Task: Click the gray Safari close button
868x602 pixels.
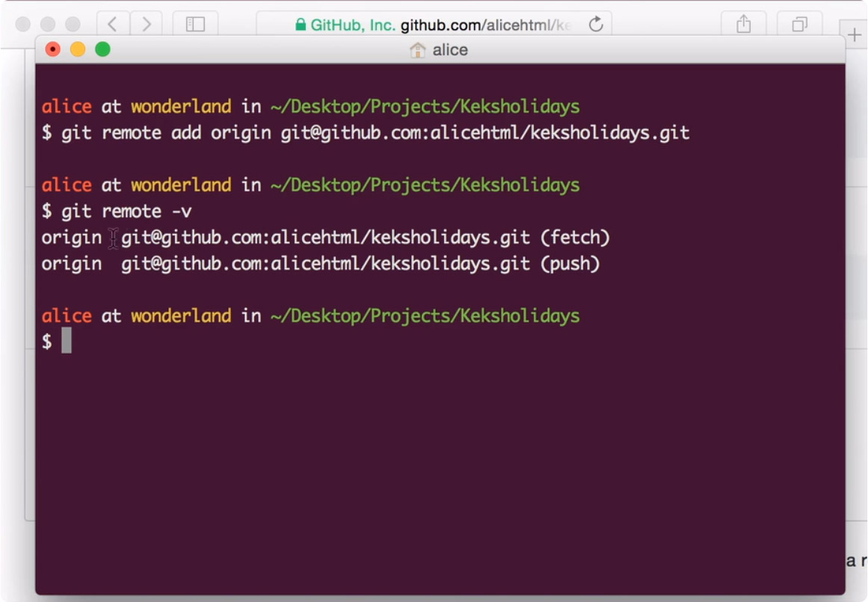Action: click(x=22, y=25)
